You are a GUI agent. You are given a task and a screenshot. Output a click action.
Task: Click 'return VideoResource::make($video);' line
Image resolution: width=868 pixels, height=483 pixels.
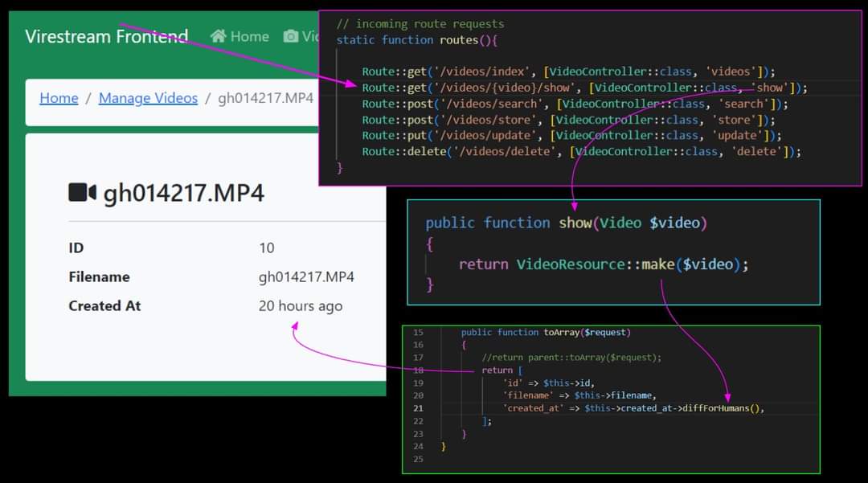[x=604, y=264]
